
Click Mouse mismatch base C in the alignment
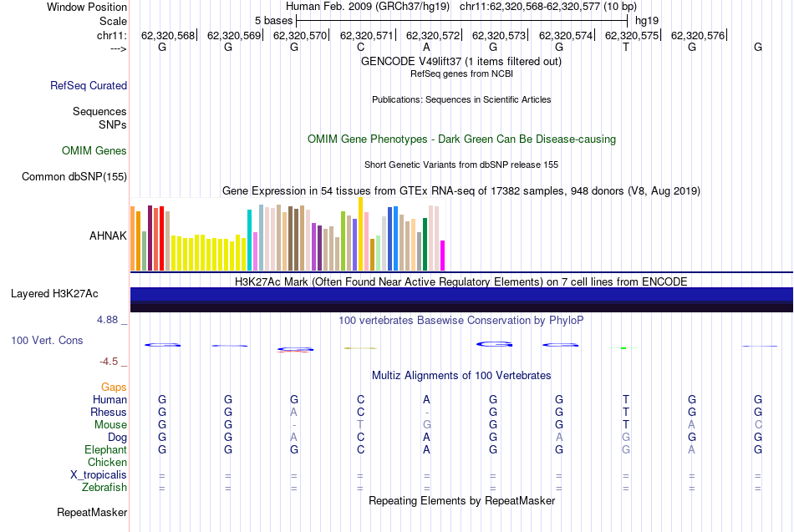(758, 425)
